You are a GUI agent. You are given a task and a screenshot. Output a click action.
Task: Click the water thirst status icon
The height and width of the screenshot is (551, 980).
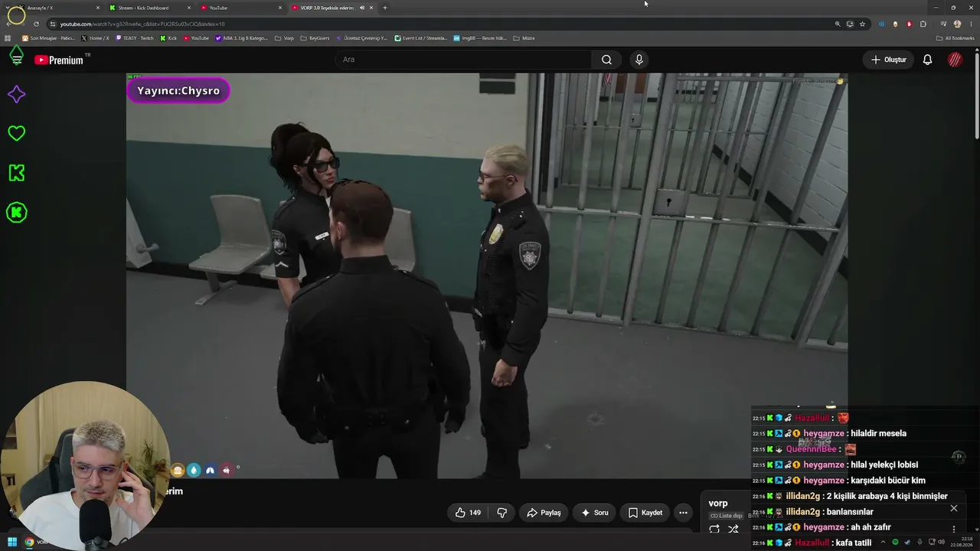coord(194,470)
